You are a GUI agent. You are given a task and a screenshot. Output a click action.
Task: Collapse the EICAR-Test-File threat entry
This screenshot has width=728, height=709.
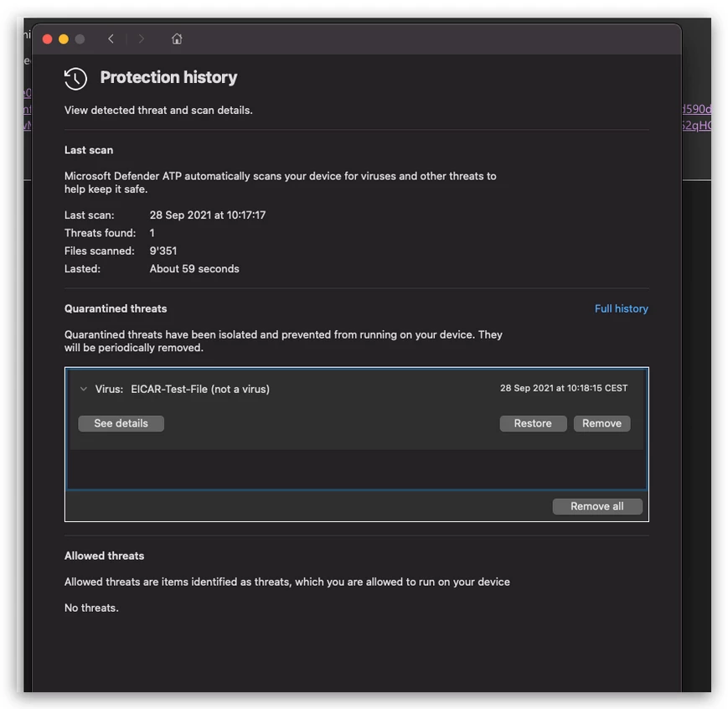coord(84,389)
